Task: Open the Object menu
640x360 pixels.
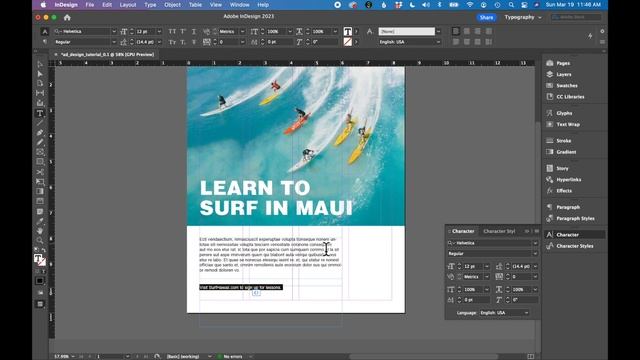Action: [172, 5]
